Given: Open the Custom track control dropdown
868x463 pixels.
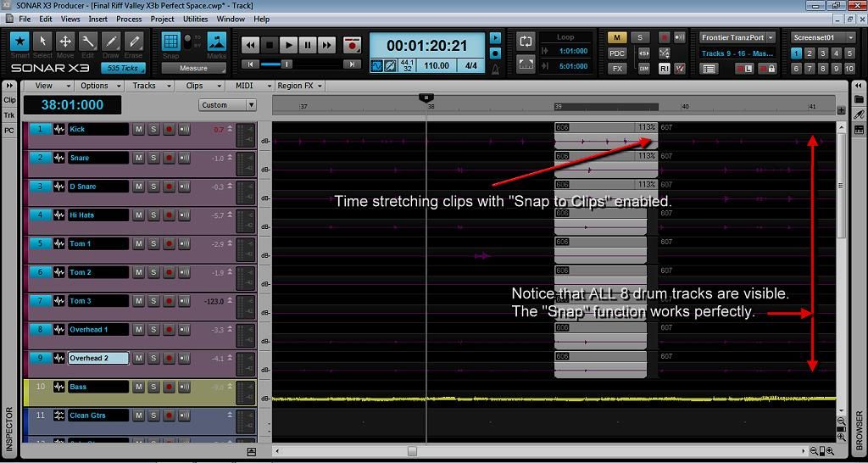Looking at the screenshot, I should point(227,105).
